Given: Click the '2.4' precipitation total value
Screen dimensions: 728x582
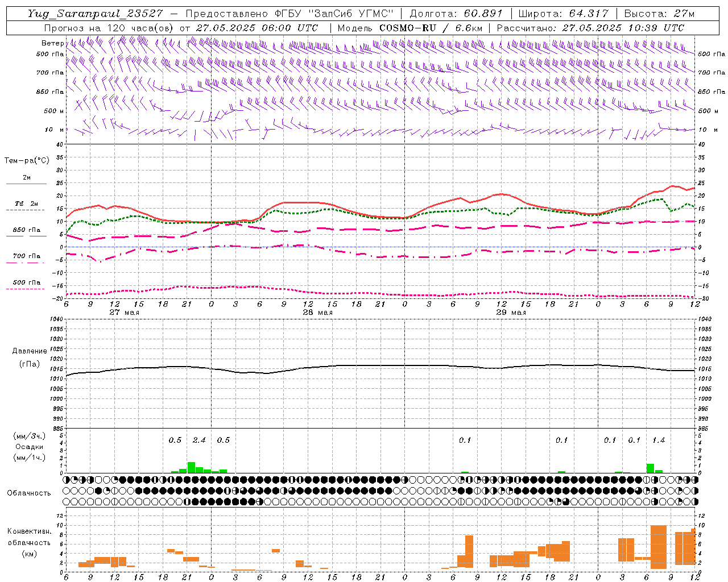Looking at the screenshot, I should click(199, 440).
